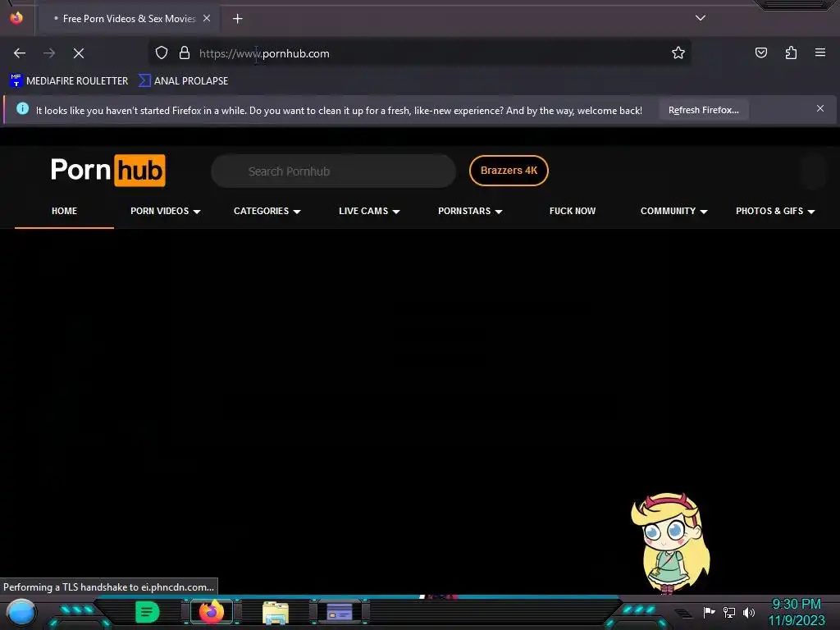This screenshot has height=630, width=840.
Task: Click the blue info icon in the notification bar
Action: [22, 109]
